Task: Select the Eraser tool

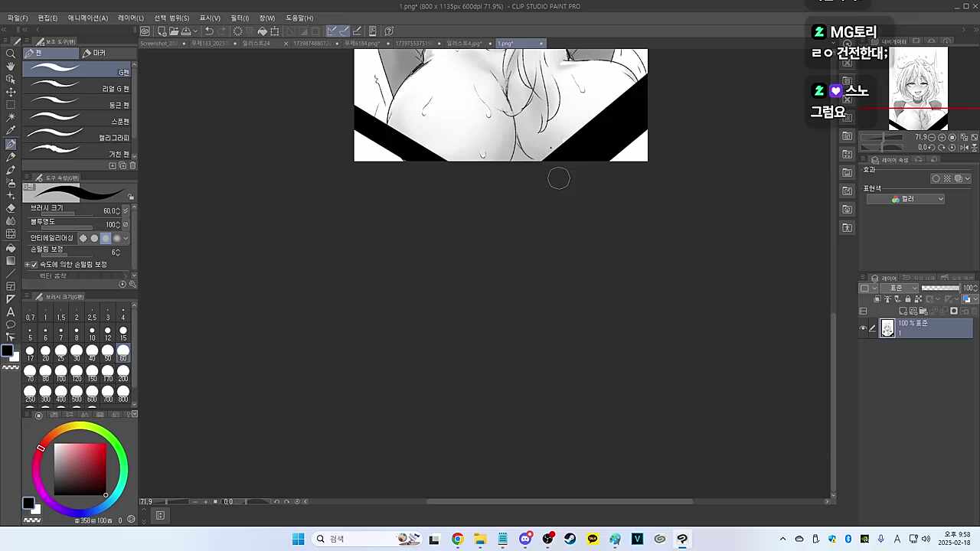Action: pyautogui.click(x=11, y=208)
